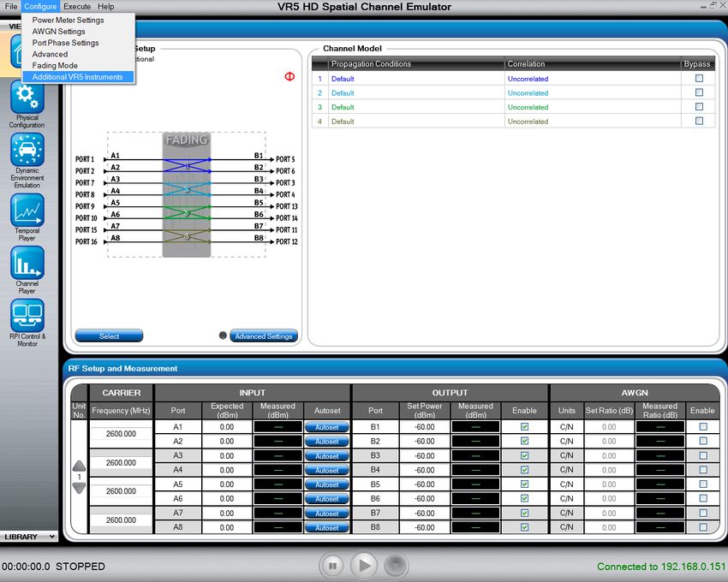The width and height of the screenshot is (728, 582).
Task: Click Autoset for input port A6
Action: [327, 499]
